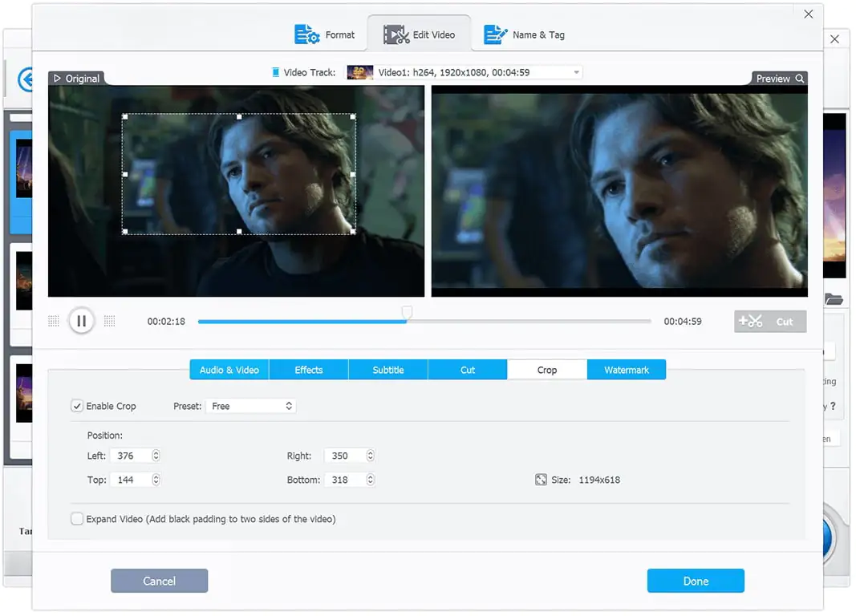
Task: Disable the Enable Crop checkbox
Action: pos(77,406)
